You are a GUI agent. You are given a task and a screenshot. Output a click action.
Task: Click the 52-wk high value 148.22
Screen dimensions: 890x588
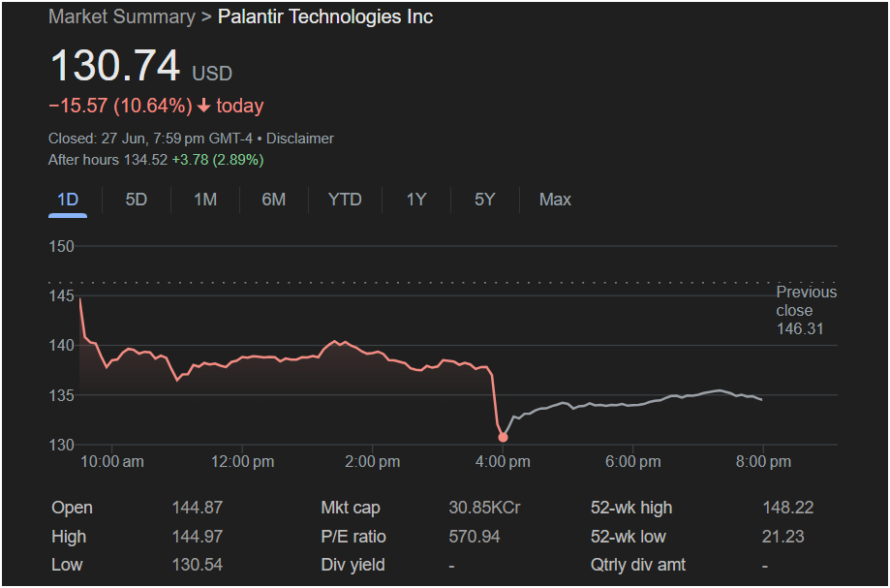(788, 508)
